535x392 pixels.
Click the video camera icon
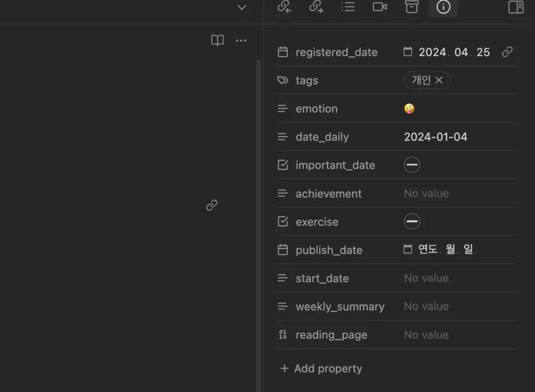click(x=380, y=7)
